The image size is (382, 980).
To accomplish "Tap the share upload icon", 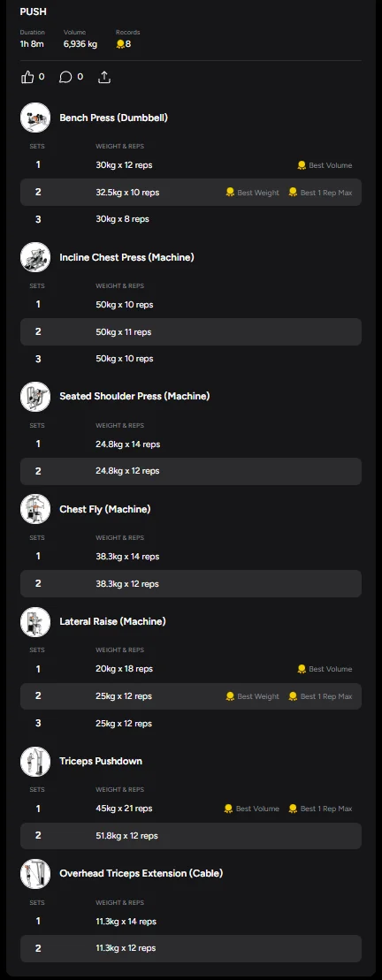I will (104, 77).
